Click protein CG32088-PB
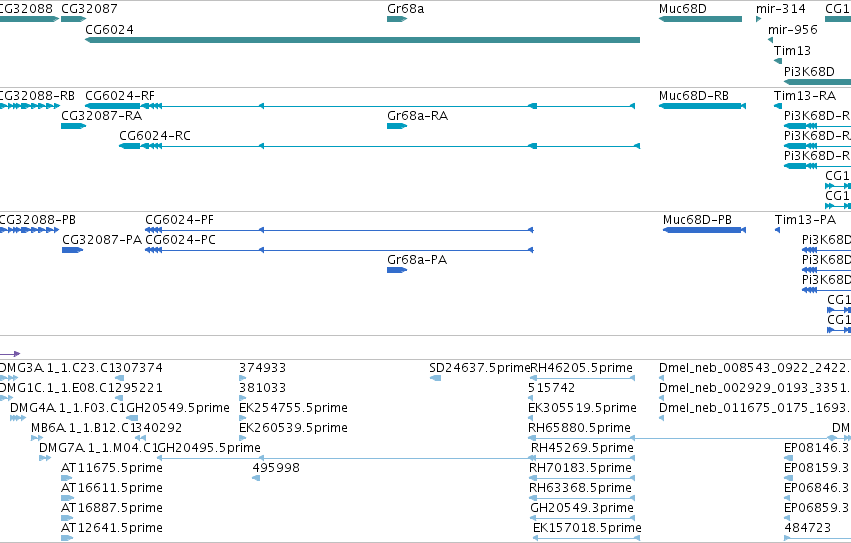Screen dimensions: 851x543 tap(29, 230)
